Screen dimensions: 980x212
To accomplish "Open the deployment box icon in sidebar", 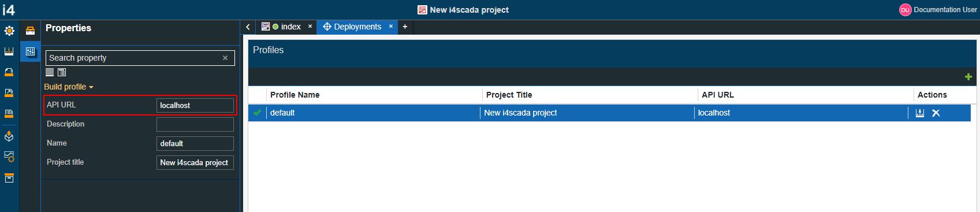I will (x=9, y=137).
